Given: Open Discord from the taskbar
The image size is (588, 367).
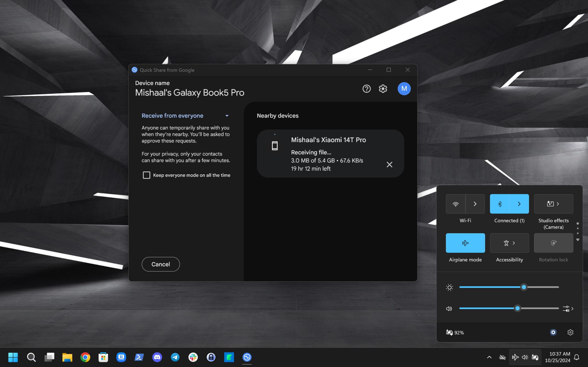Looking at the screenshot, I should coord(157,357).
